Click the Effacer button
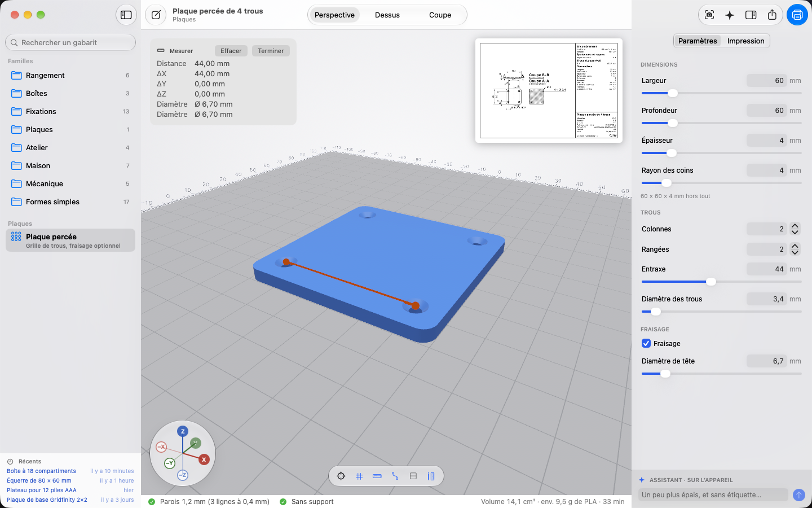The image size is (812, 508). [231, 51]
